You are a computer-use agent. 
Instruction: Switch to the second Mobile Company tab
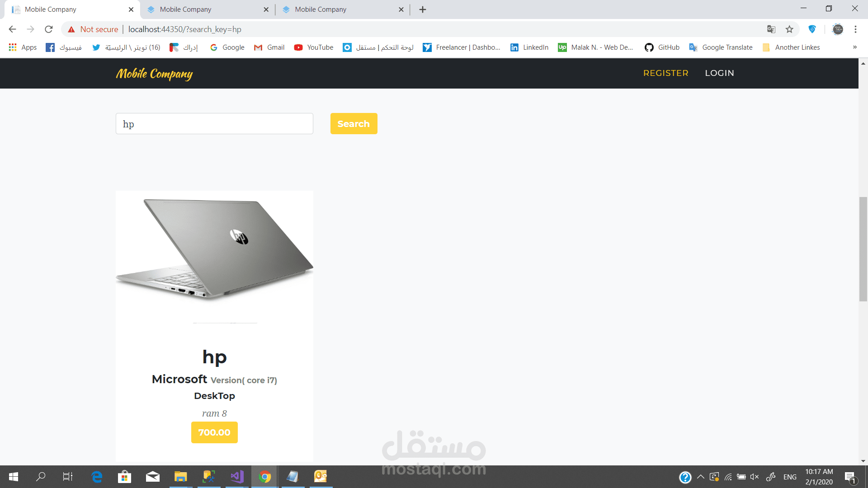click(x=207, y=9)
